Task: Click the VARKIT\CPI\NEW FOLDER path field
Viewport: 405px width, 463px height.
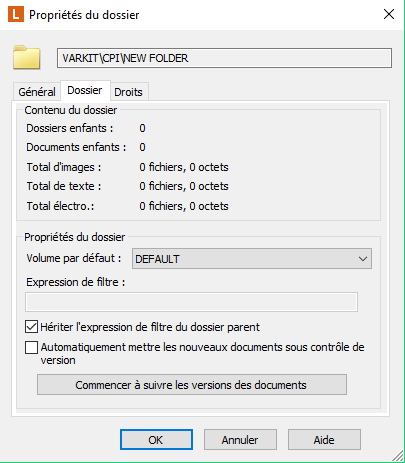Action: pyautogui.click(x=224, y=58)
